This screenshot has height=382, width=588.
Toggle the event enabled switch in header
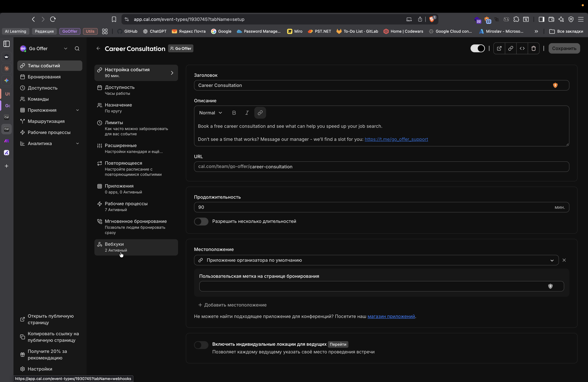click(477, 48)
